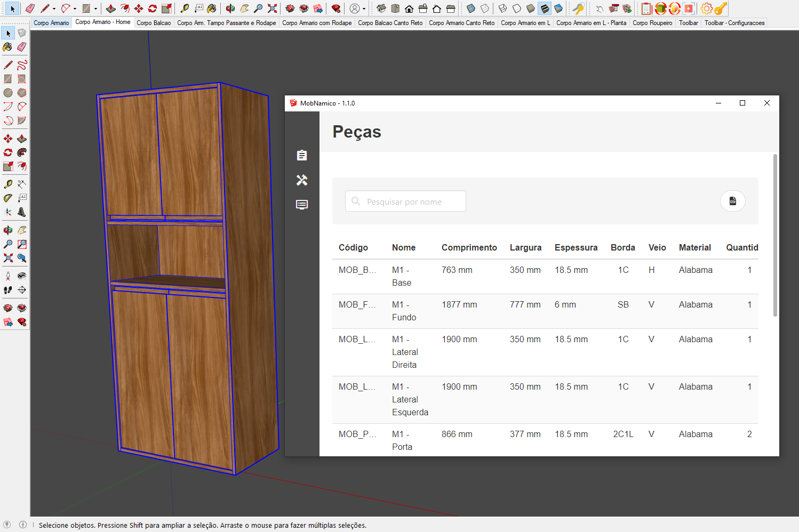
Task: Enable Hidden Line face style
Action: tap(516, 9)
